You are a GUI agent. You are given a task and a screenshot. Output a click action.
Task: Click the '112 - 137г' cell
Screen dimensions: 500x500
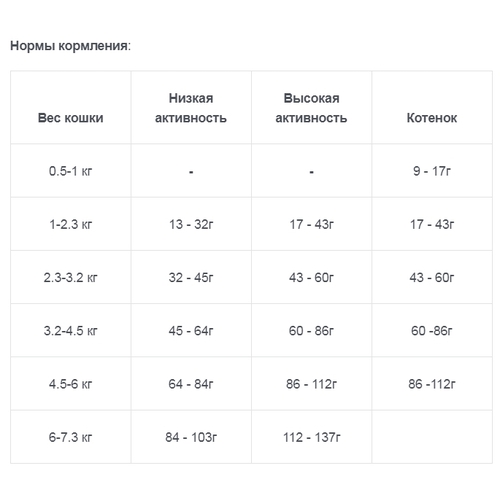tap(311, 437)
